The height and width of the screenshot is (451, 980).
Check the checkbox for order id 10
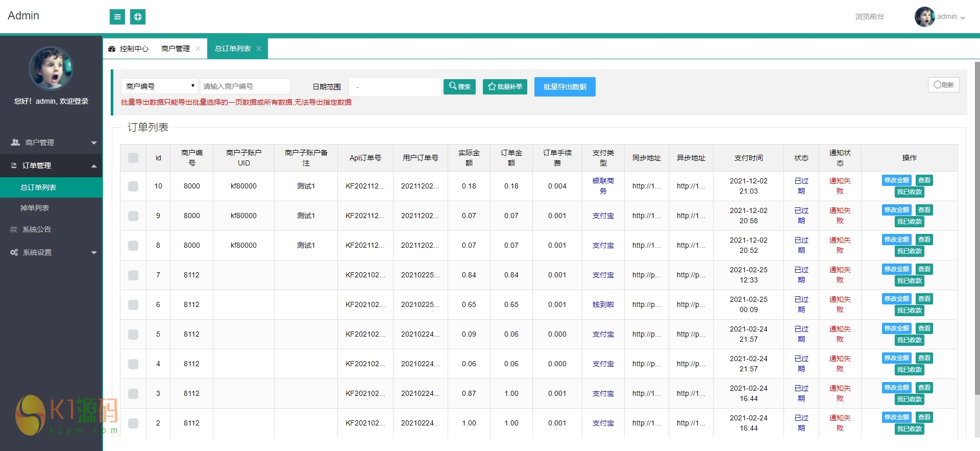(x=133, y=186)
